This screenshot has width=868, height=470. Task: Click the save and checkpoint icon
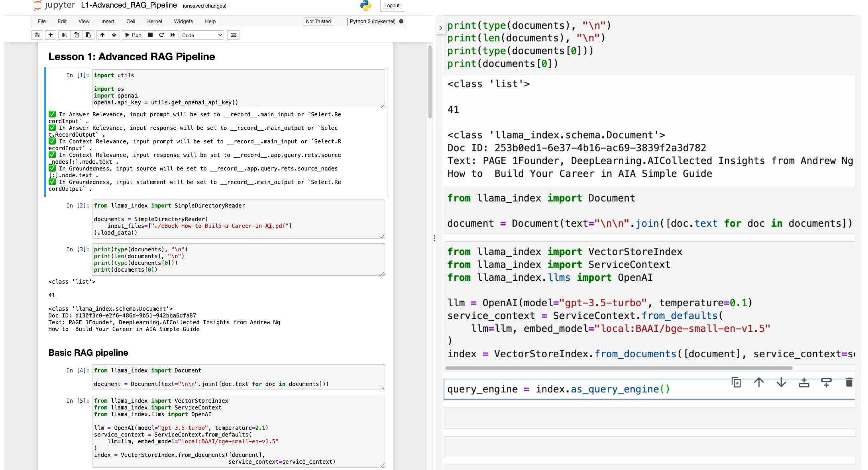37,35
